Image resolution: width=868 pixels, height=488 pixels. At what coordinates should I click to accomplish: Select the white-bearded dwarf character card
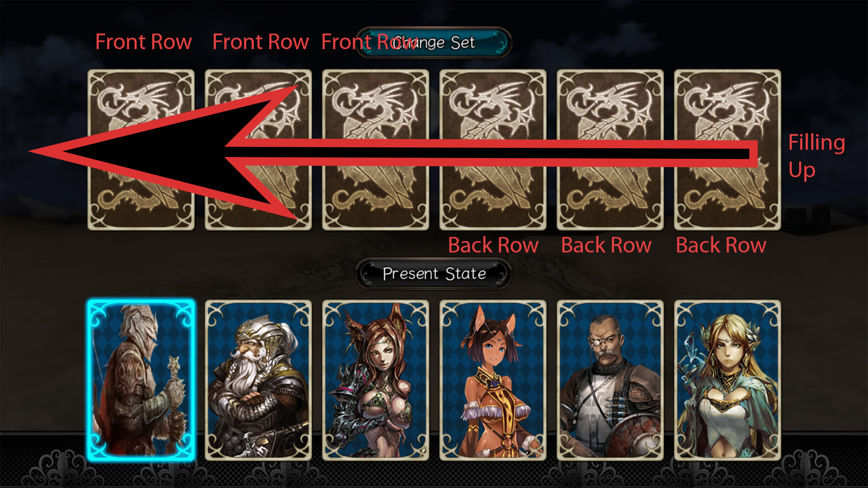pos(258,380)
